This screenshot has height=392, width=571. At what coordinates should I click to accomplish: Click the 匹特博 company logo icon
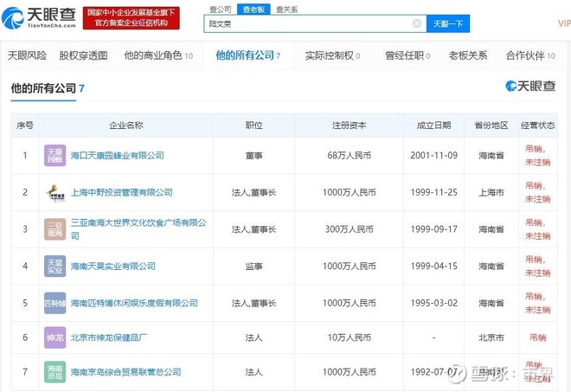coord(55,303)
